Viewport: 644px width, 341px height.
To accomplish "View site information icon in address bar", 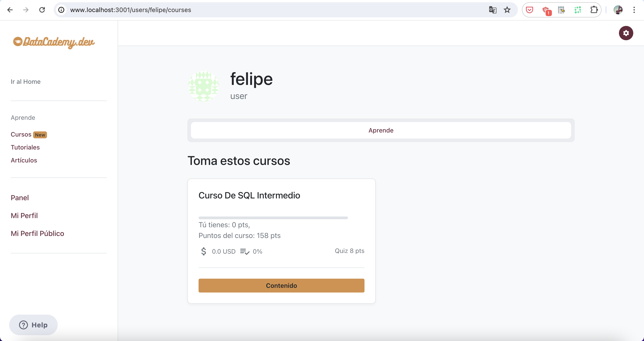I will (61, 10).
